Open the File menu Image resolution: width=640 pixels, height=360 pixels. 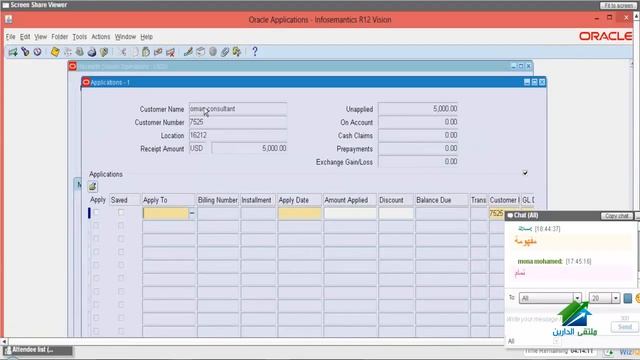click(x=10, y=37)
